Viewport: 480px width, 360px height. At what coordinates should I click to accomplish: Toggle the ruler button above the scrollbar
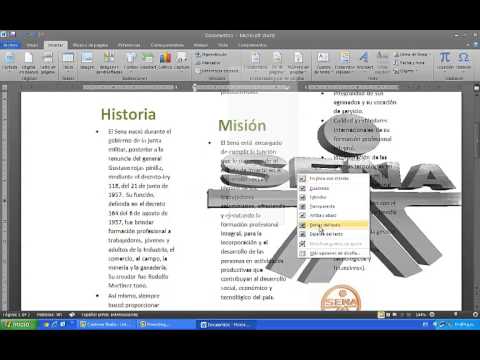(x=476, y=88)
